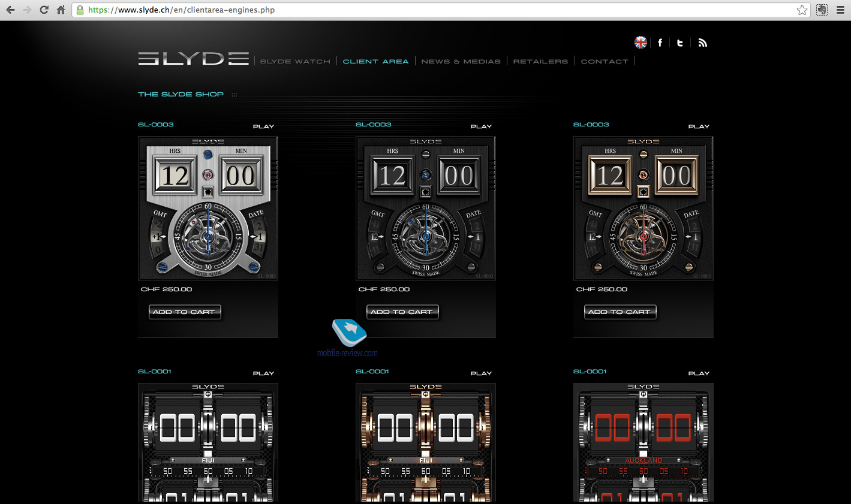This screenshot has width=851, height=504.
Task: Click the red Auckland SL-0001 face image
Action: point(643,442)
